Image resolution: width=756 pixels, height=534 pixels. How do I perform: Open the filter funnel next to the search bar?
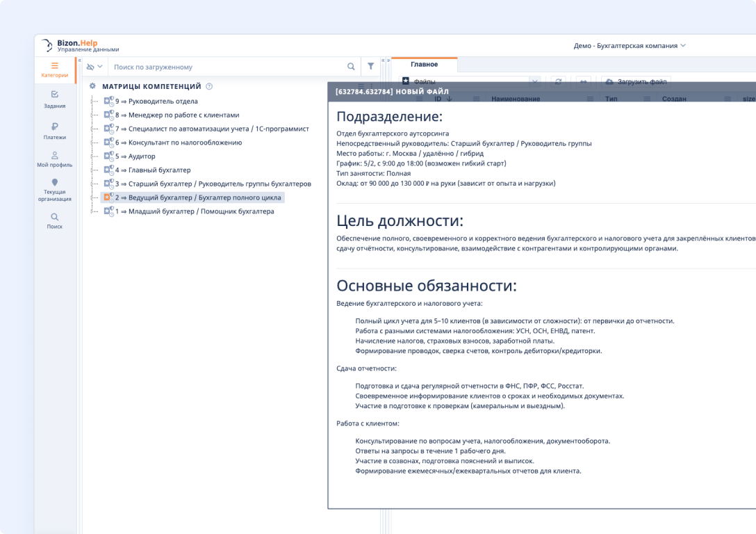coord(370,66)
